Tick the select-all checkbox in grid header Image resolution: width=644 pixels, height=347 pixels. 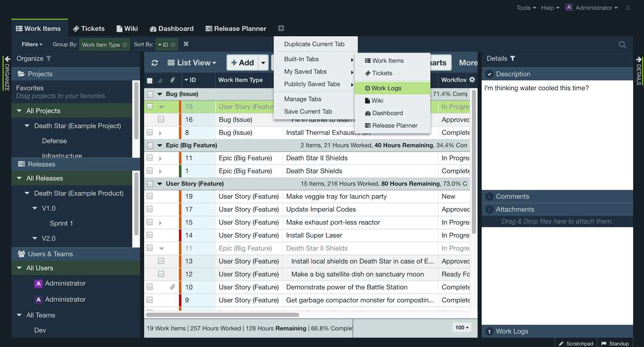(150, 80)
